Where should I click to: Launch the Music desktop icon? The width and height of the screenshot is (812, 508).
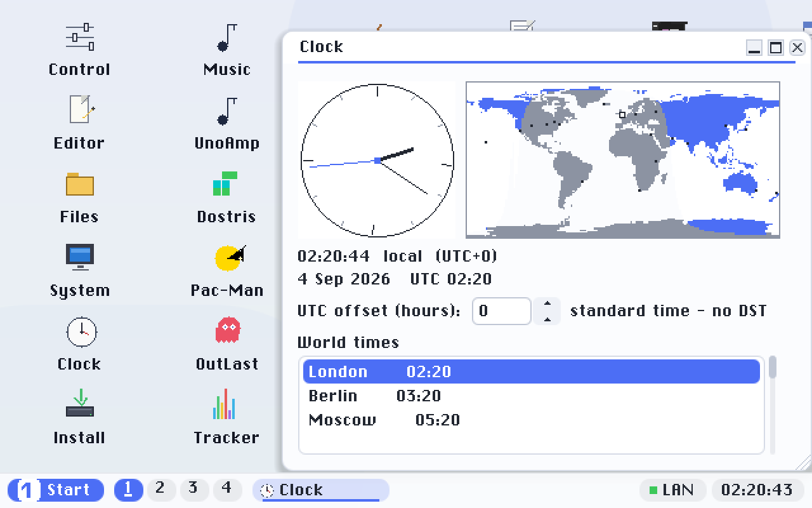[226, 51]
